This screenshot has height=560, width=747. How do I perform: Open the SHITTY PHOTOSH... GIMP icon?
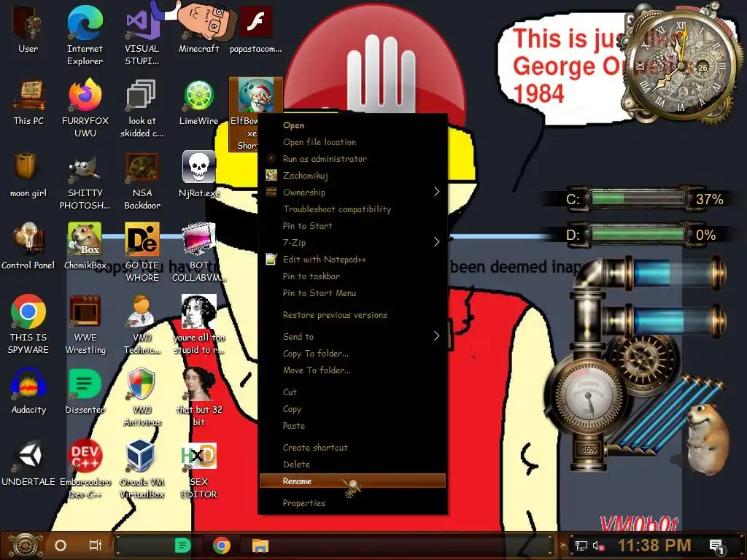(85, 180)
